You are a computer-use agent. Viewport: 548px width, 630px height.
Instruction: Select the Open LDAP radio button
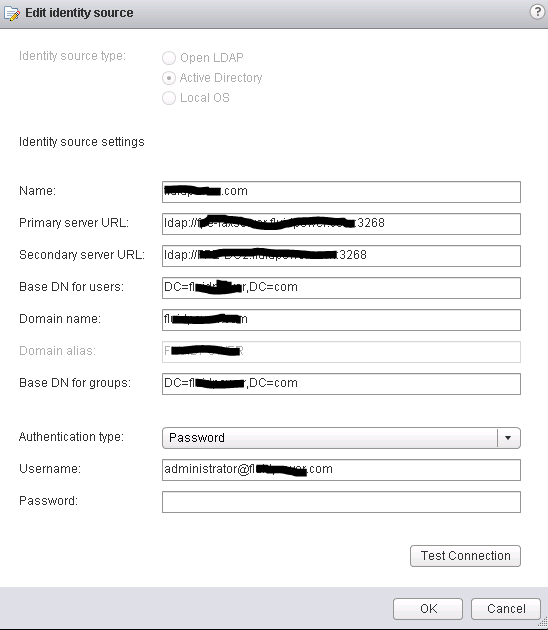pyautogui.click(x=169, y=58)
